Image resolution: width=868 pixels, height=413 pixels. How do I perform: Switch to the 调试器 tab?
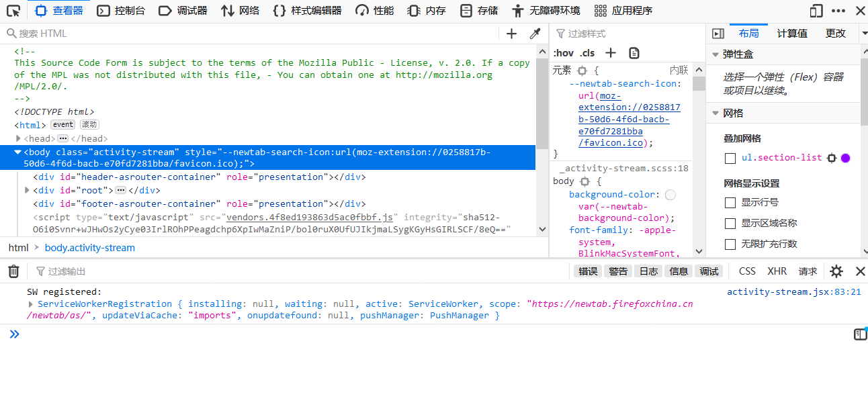coord(183,11)
